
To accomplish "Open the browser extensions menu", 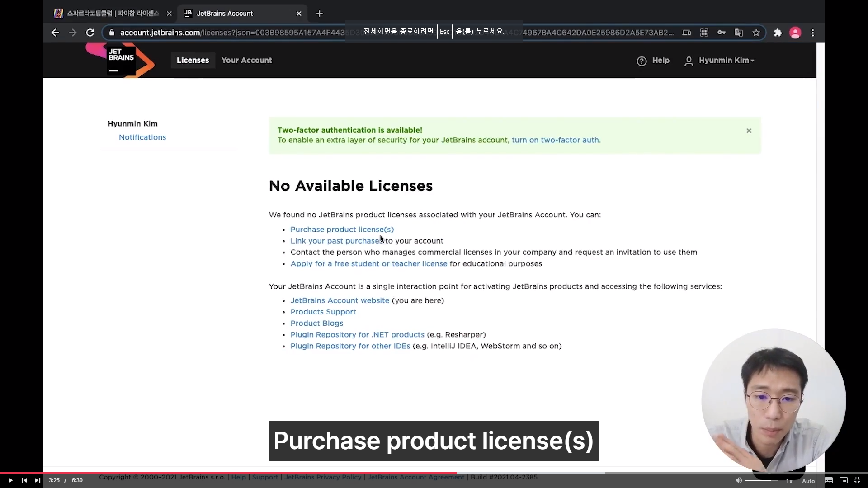I will [778, 33].
